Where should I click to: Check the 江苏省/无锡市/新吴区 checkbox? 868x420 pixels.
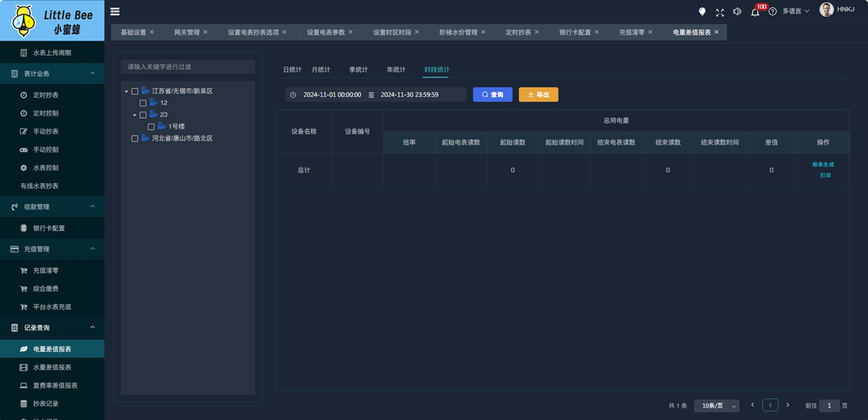[x=135, y=91]
